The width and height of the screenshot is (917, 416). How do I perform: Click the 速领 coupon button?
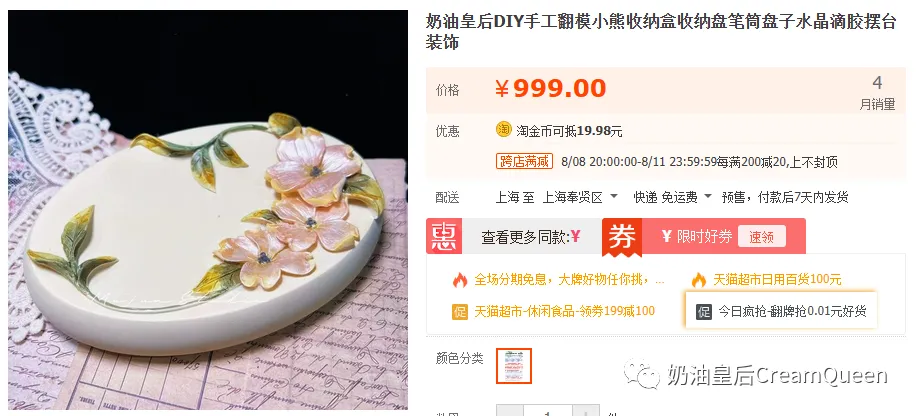click(x=761, y=236)
